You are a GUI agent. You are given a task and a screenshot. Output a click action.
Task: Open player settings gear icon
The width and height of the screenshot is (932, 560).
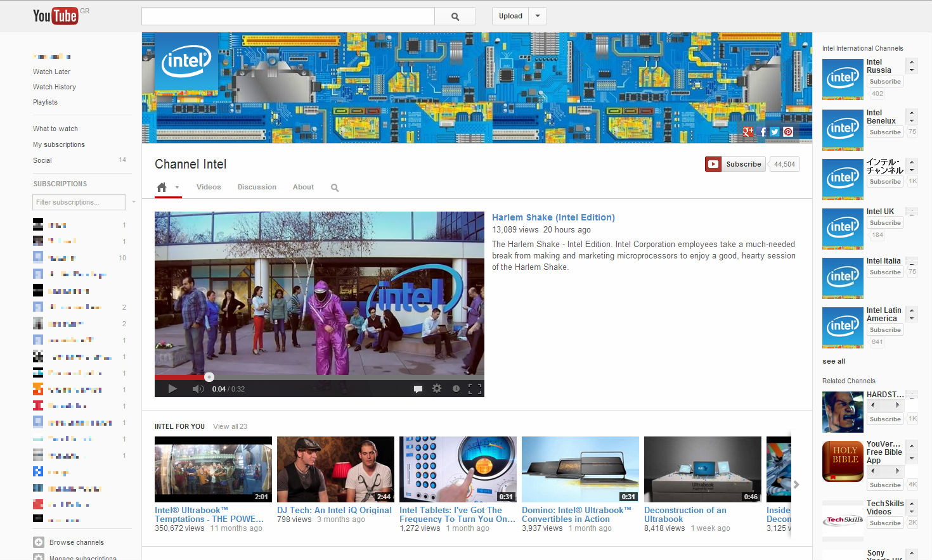point(437,388)
